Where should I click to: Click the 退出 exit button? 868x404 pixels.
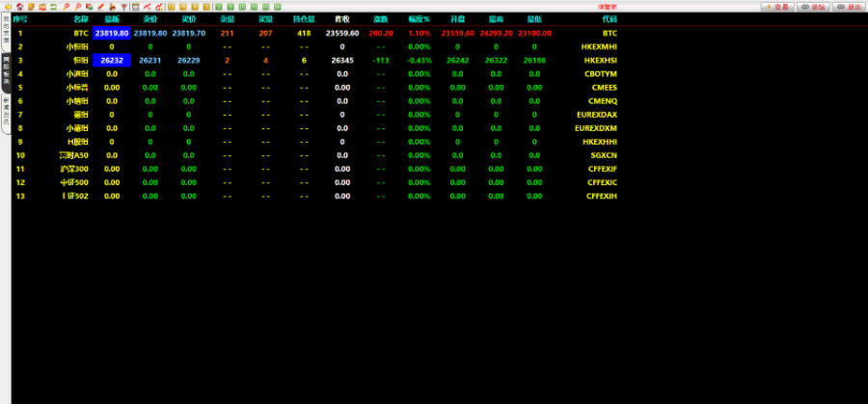coord(849,7)
